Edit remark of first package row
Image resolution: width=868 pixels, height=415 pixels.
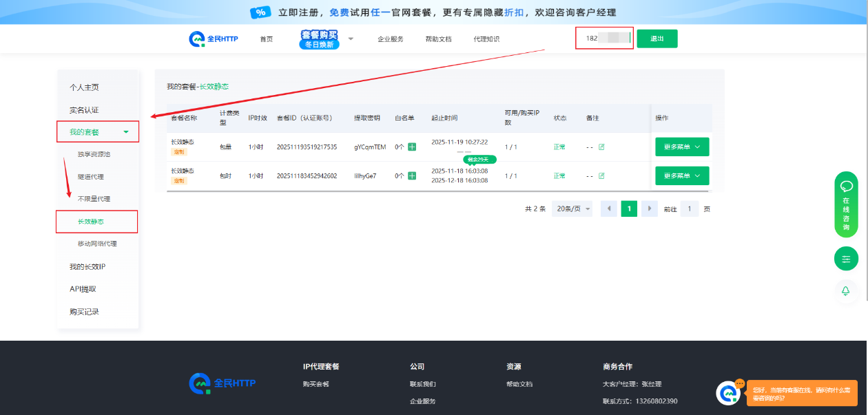(601, 147)
